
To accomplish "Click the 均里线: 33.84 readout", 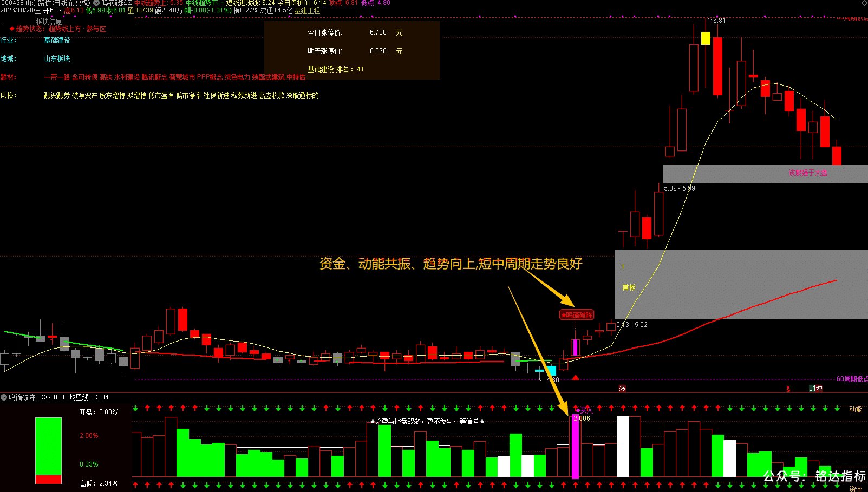I will (x=89, y=397).
